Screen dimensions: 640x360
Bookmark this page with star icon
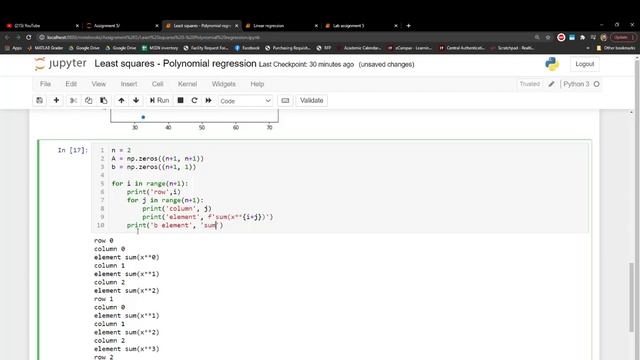(548, 37)
